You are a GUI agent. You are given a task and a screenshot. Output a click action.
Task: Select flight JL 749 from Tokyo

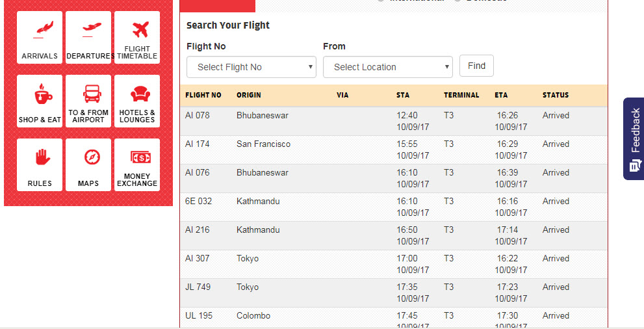[x=393, y=293]
